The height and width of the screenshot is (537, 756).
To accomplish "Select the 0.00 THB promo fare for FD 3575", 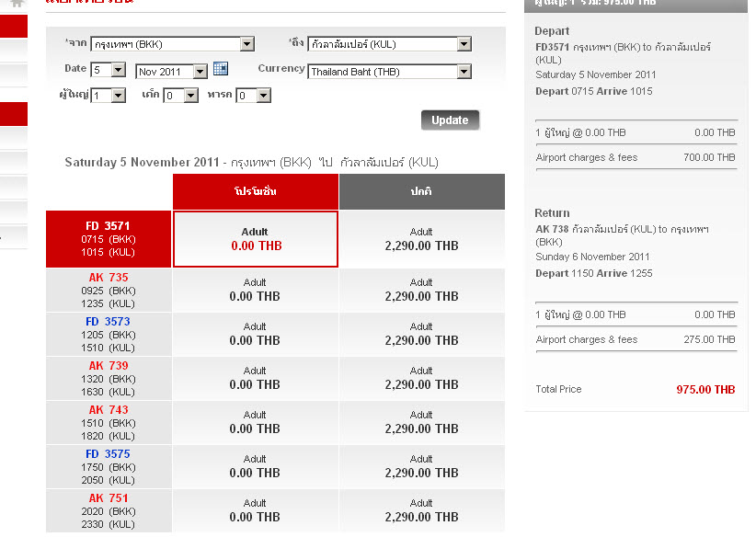I will coord(256,467).
